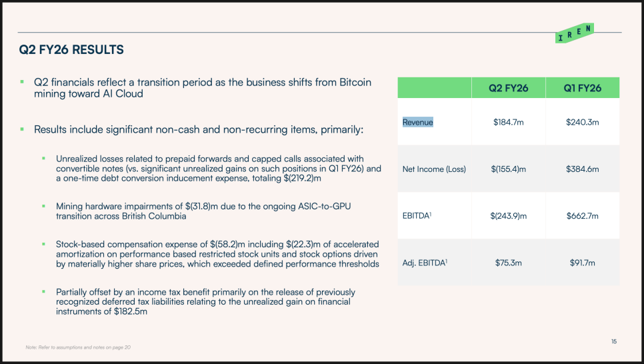Click the $(155.4)m net loss figure

click(508, 169)
